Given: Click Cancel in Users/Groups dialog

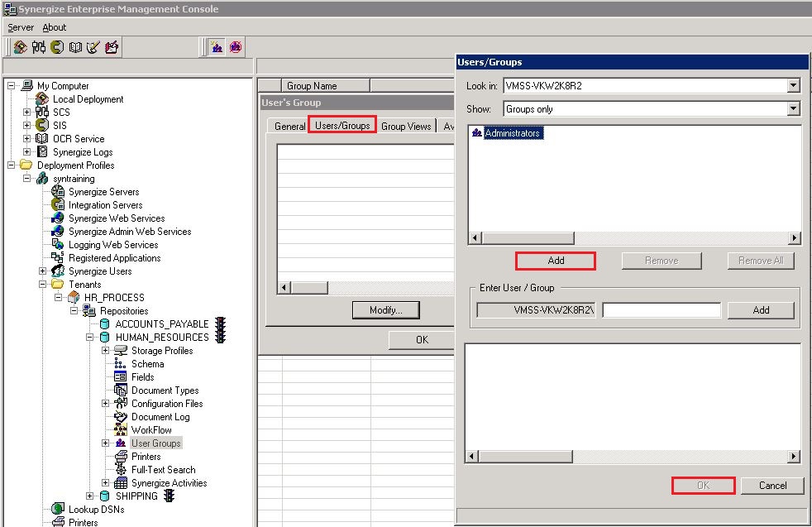Looking at the screenshot, I should click(772, 486).
